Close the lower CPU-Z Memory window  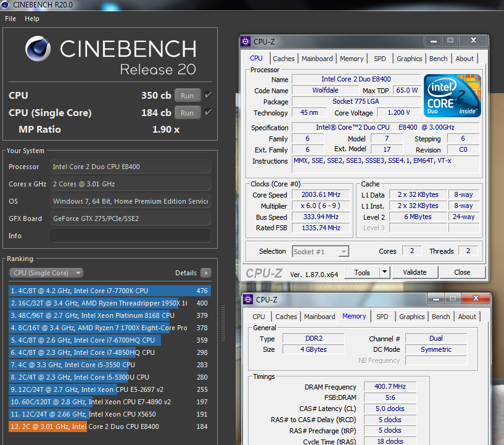click(476, 298)
